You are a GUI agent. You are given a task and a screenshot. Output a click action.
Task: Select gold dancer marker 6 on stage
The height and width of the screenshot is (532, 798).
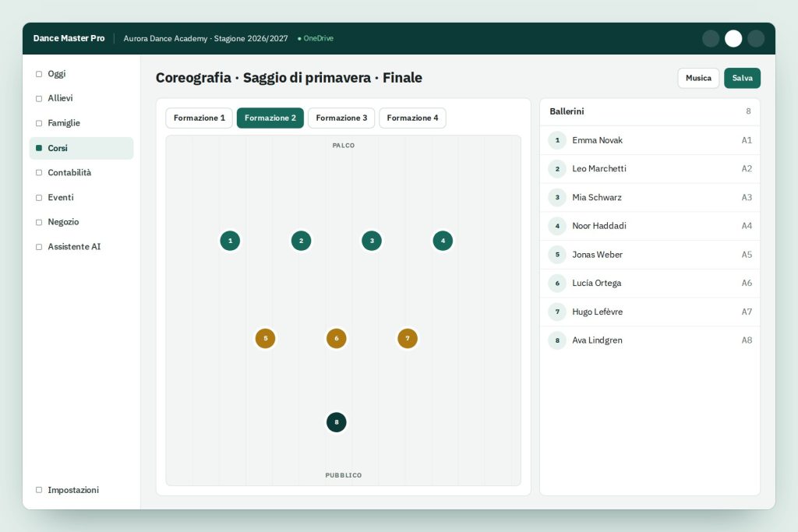point(337,338)
